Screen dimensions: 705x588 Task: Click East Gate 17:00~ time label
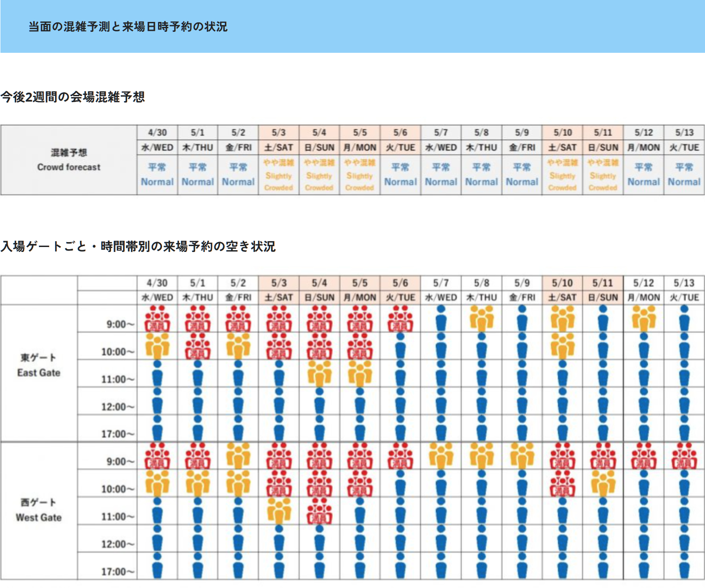click(118, 434)
